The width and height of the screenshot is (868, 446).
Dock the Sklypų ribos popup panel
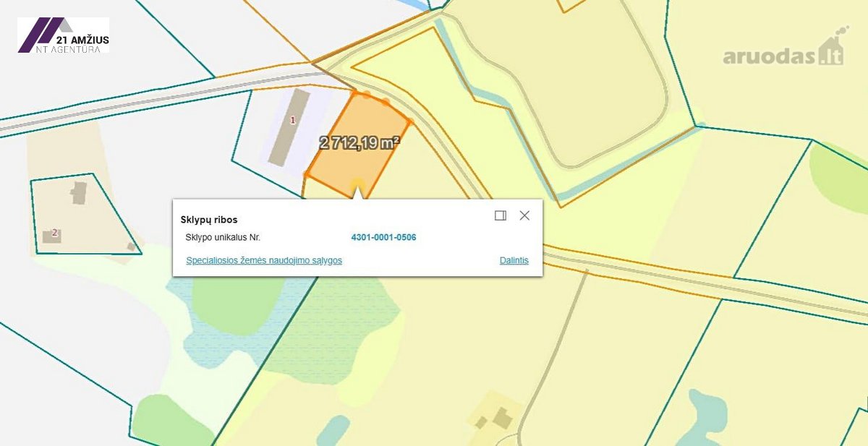point(500,215)
